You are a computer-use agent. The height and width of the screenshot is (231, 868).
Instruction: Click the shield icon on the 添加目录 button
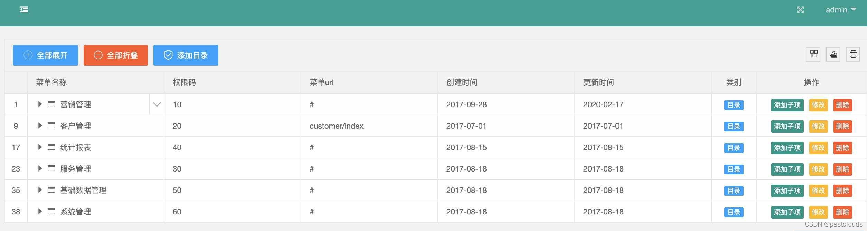pyautogui.click(x=168, y=55)
